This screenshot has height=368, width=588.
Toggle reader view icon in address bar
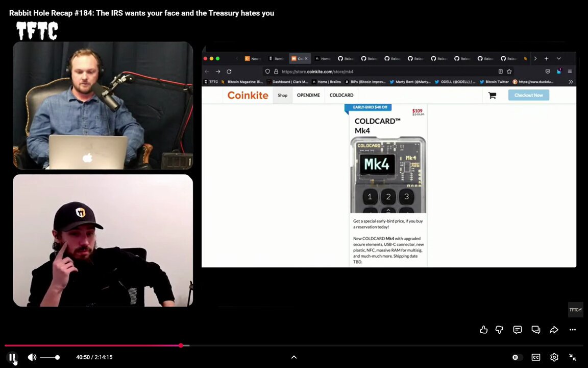[x=501, y=72]
